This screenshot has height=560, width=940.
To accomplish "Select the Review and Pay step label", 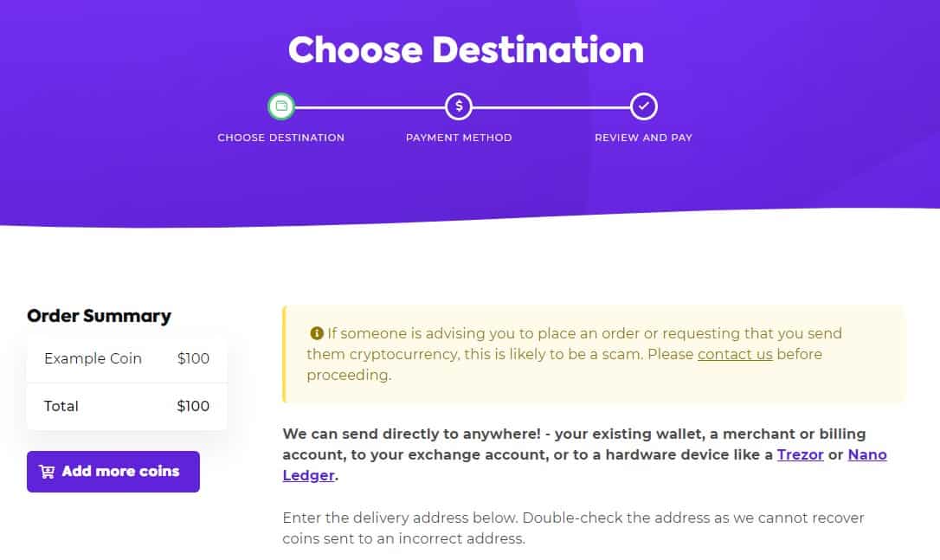I will (x=643, y=137).
